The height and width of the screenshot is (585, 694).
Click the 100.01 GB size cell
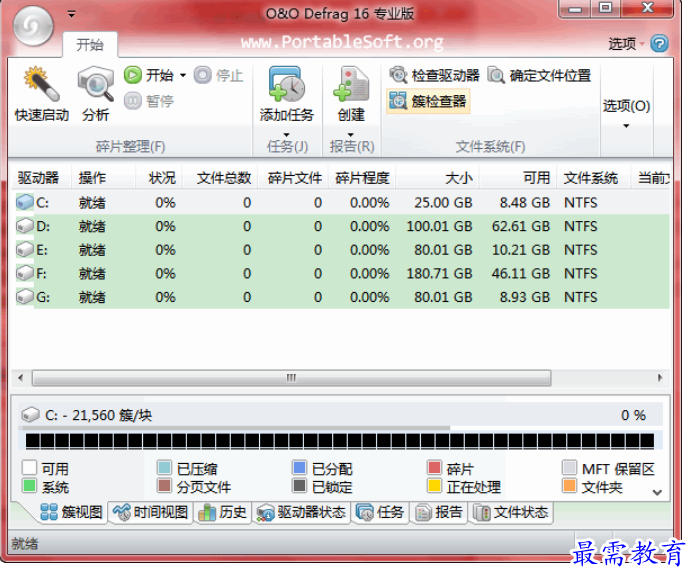(x=439, y=226)
